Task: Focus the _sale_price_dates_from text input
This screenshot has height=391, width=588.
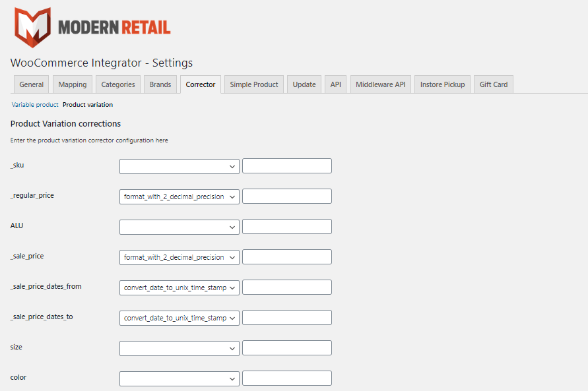Action: pyautogui.click(x=287, y=287)
